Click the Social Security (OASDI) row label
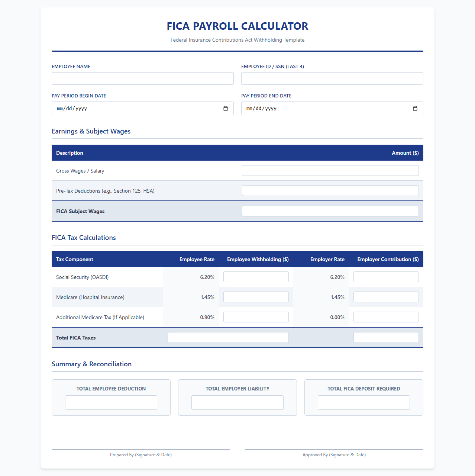This screenshot has width=475, height=476. (83, 277)
